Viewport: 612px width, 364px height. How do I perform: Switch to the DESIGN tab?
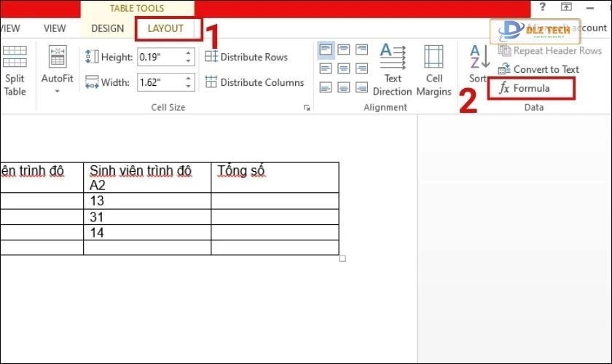point(107,28)
